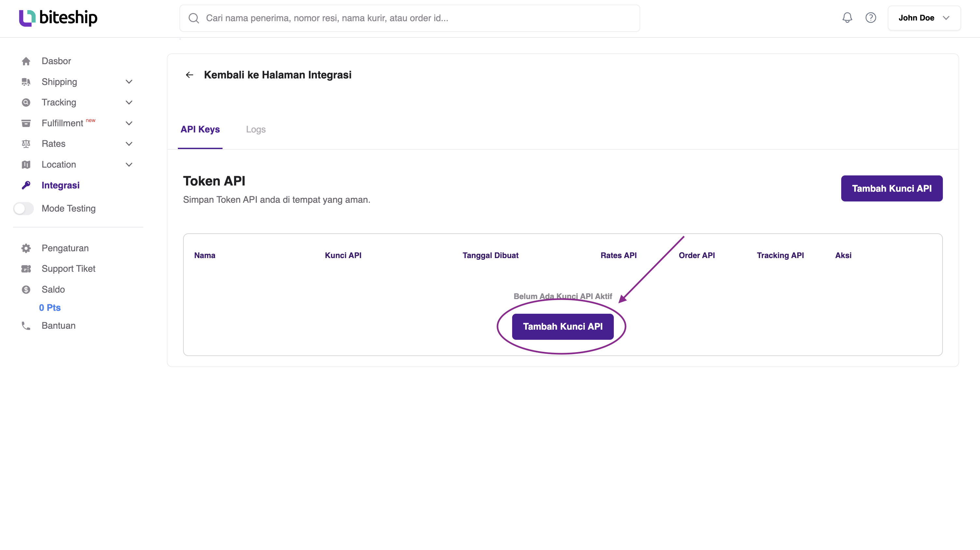Click the circled Tambah Kunci API button
Viewport: 980px width, 550px height.
(563, 326)
